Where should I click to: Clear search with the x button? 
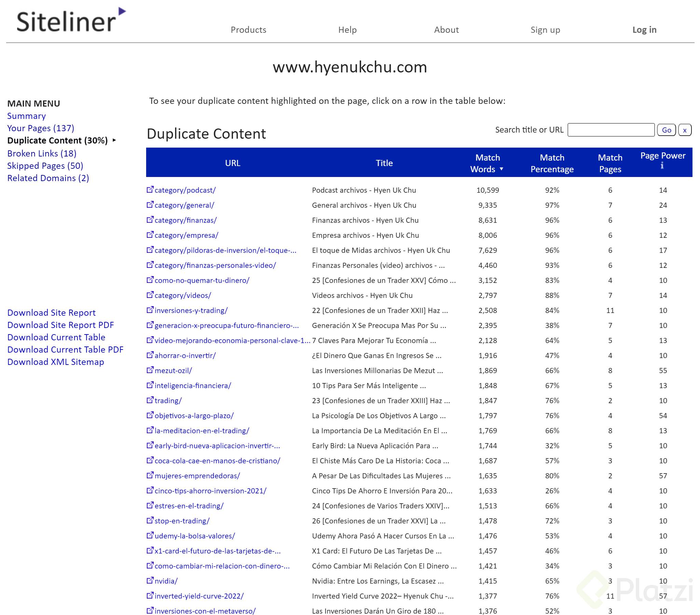pos(684,130)
